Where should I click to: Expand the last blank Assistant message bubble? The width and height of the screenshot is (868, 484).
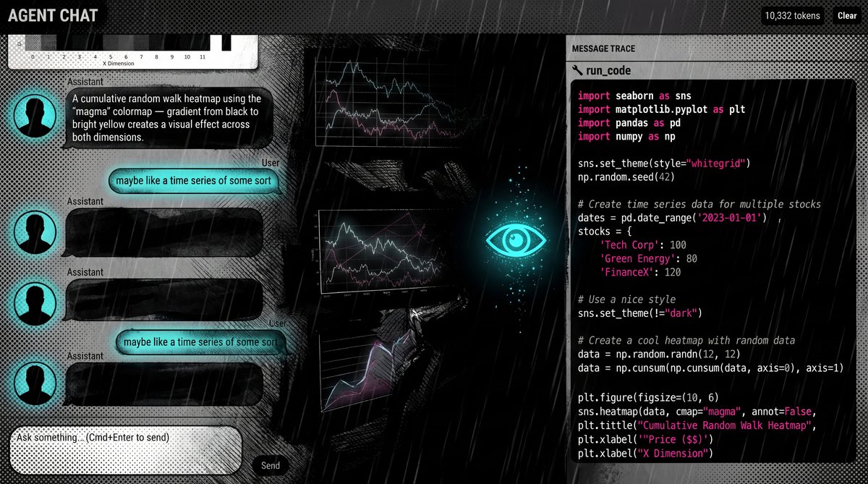point(163,384)
